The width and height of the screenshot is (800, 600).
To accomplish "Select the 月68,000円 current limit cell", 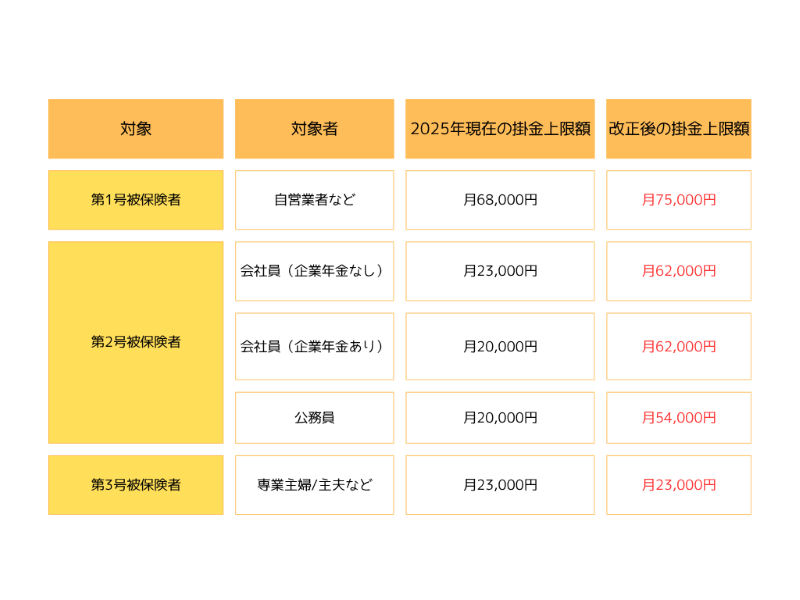I will point(500,200).
